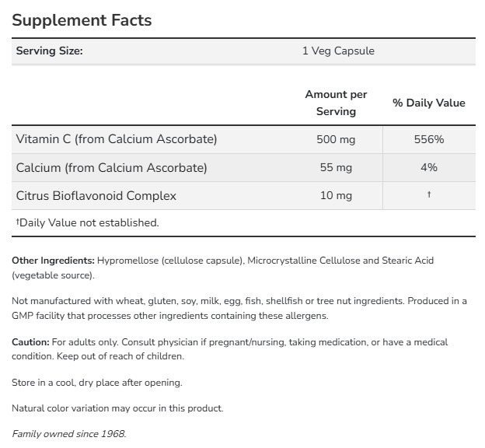This screenshot has height=448, width=485.
Task: Click the 4% daily value cell
Action: tap(428, 167)
